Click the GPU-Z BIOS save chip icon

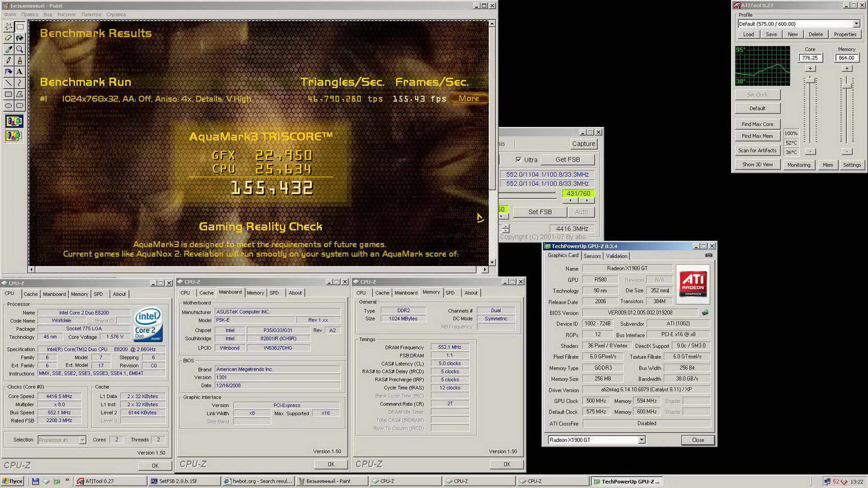pos(705,312)
